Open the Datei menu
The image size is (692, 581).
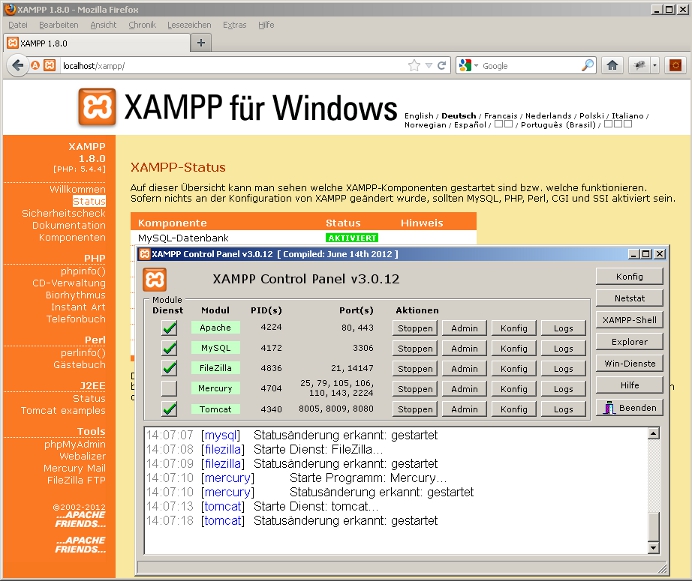[x=18, y=25]
